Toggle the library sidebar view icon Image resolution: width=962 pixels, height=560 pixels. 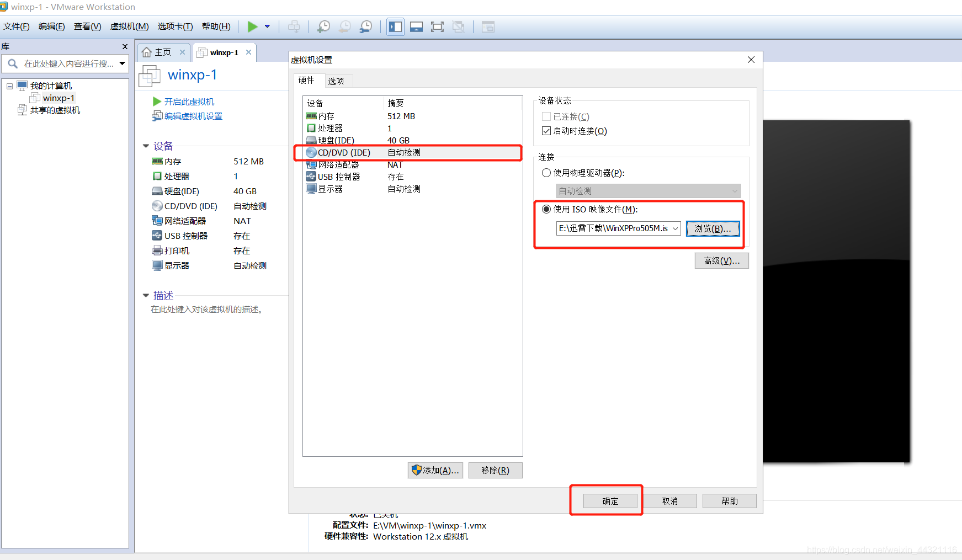click(x=395, y=26)
